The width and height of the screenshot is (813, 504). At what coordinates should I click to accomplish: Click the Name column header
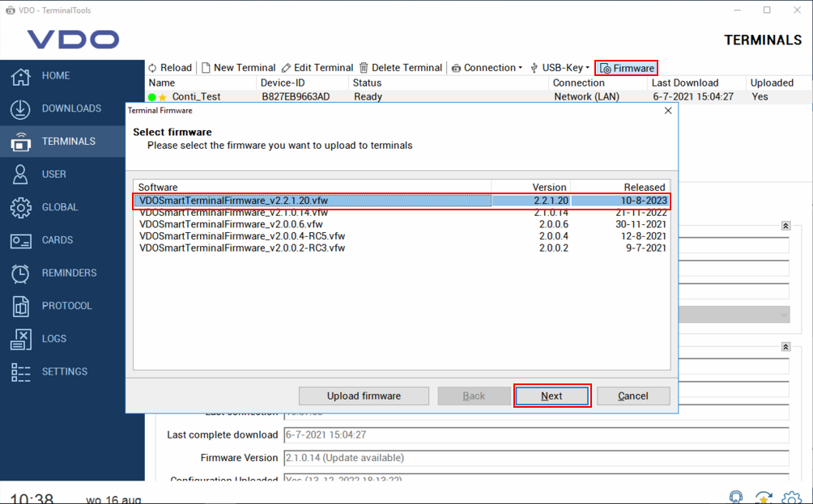point(201,83)
